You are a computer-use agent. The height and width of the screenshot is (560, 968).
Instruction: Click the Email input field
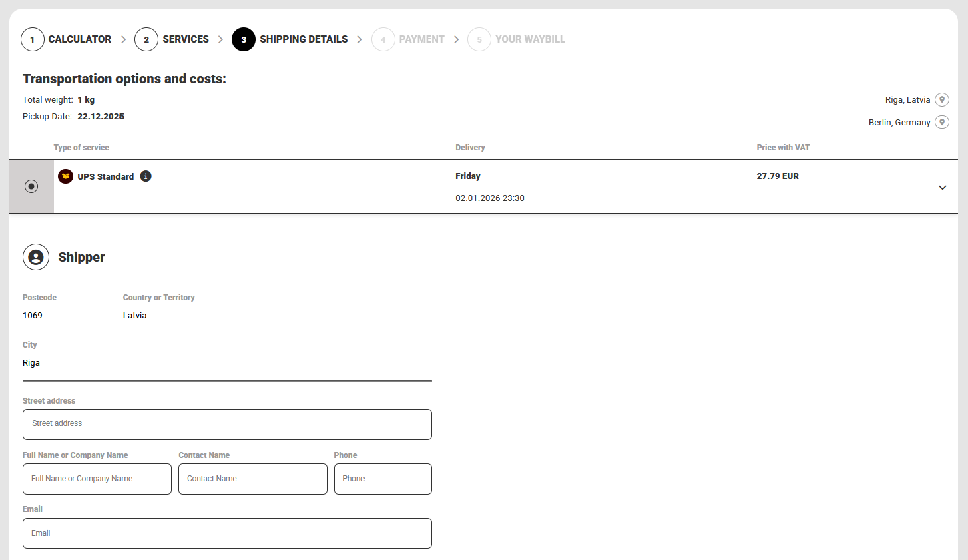[227, 533]
